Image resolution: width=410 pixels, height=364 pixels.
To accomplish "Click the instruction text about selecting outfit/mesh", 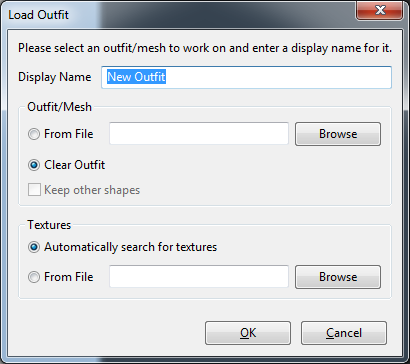I will point(205,48).
